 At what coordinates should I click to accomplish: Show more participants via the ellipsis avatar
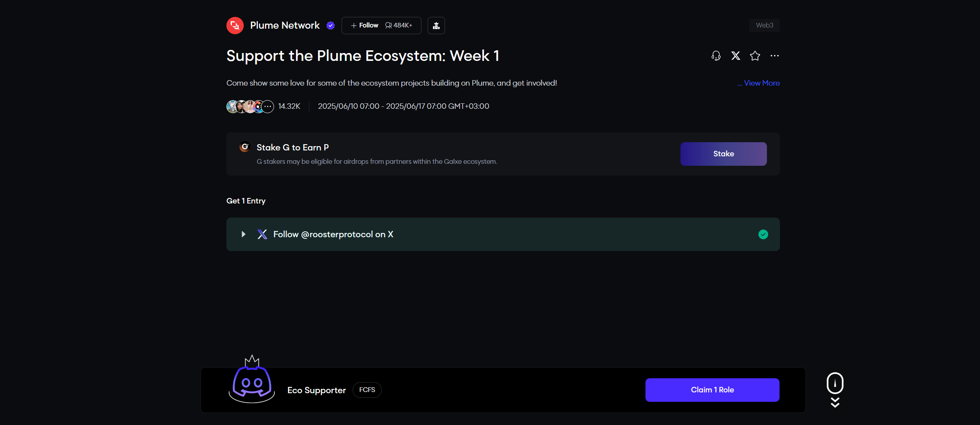(x=268, y=106)
